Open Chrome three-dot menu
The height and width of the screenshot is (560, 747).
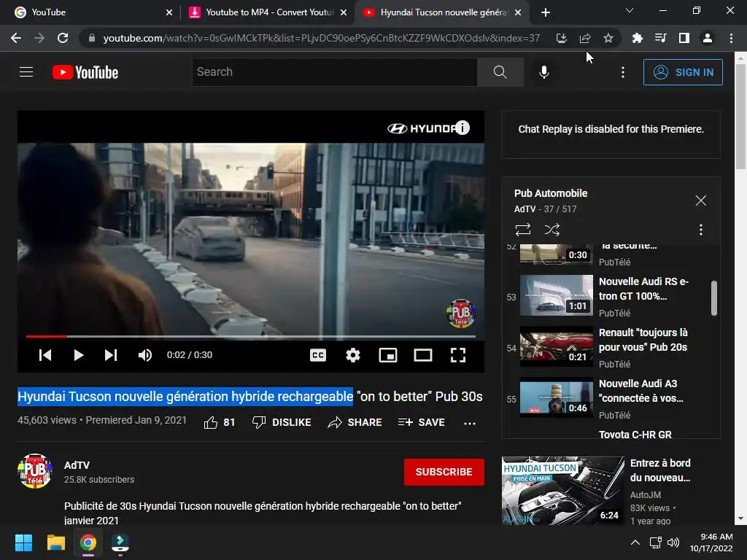coord(731,38)
